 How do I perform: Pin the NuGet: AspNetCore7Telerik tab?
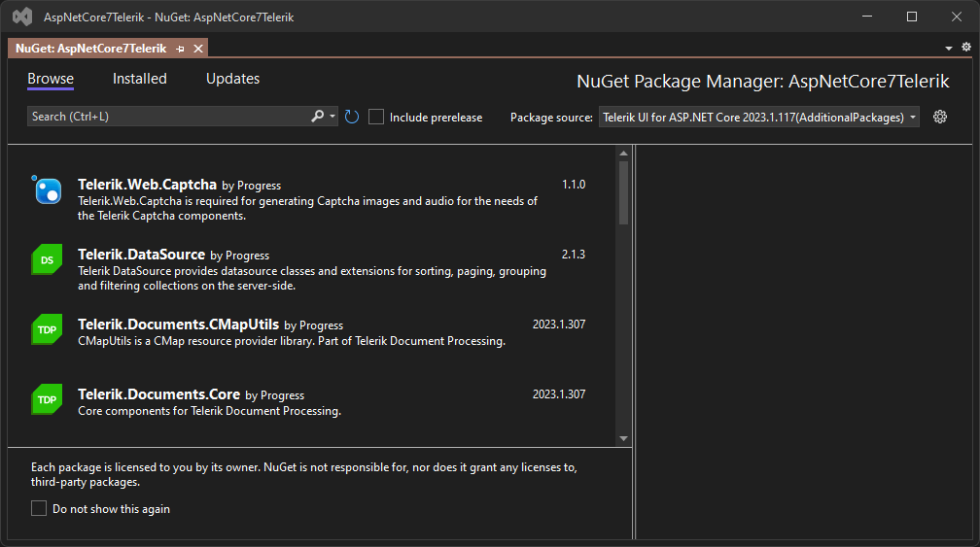(x=181, y=49)
